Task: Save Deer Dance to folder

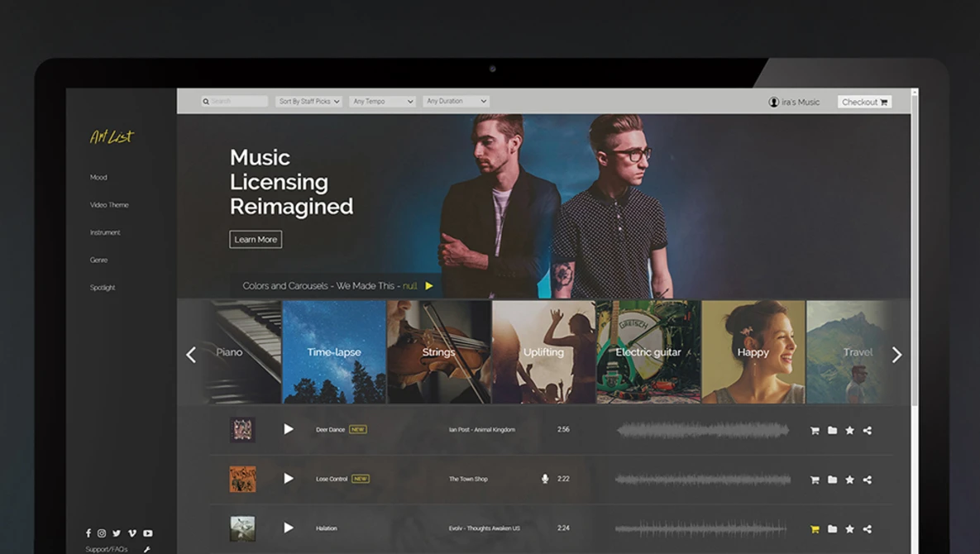Action: tap(832, 430)
